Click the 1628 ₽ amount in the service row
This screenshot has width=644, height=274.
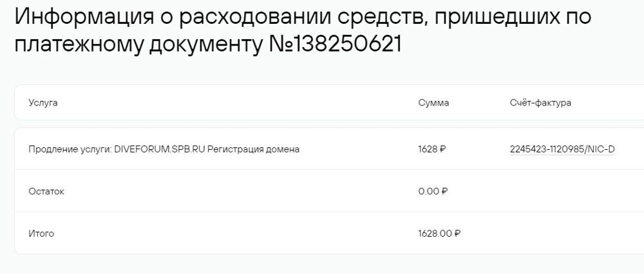(431, 149)
